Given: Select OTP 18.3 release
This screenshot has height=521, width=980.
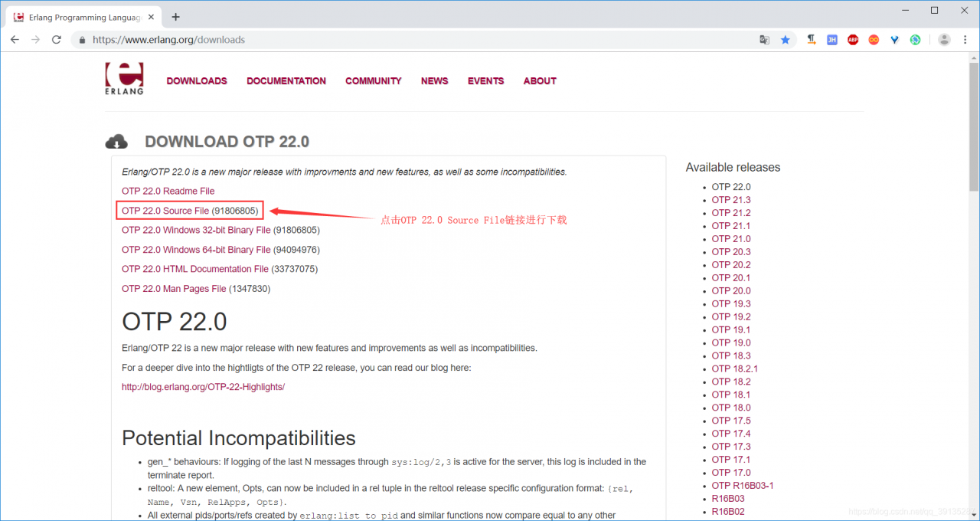Looking at the screenshot, I should point(731,356).
